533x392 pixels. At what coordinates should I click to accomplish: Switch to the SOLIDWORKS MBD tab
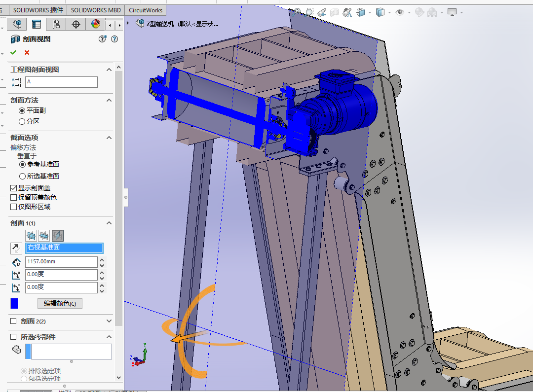[x=95, y=10]
